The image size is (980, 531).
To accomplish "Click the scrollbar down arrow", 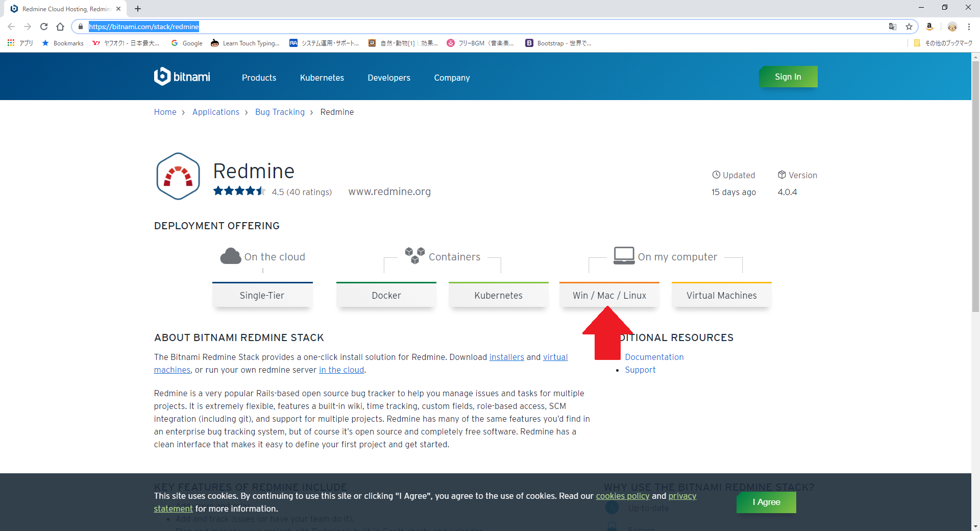I will (x=975, y=526).
